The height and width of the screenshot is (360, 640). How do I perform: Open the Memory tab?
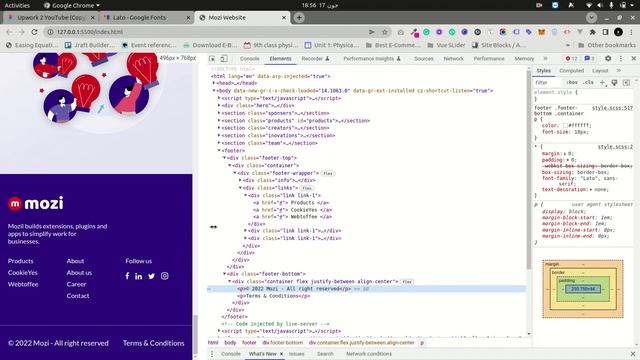point(524,59)
